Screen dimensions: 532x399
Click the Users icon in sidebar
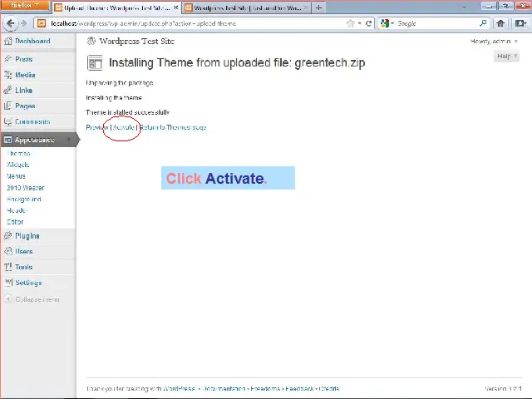coord(7,251)
